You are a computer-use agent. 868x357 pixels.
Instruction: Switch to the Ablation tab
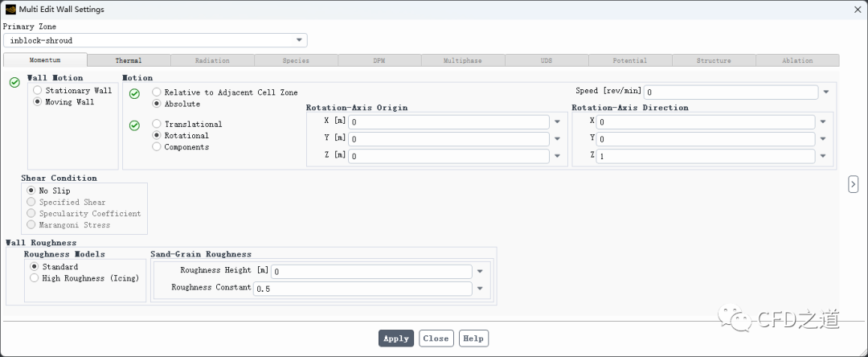pyautogui.click(x=797, y=60)
